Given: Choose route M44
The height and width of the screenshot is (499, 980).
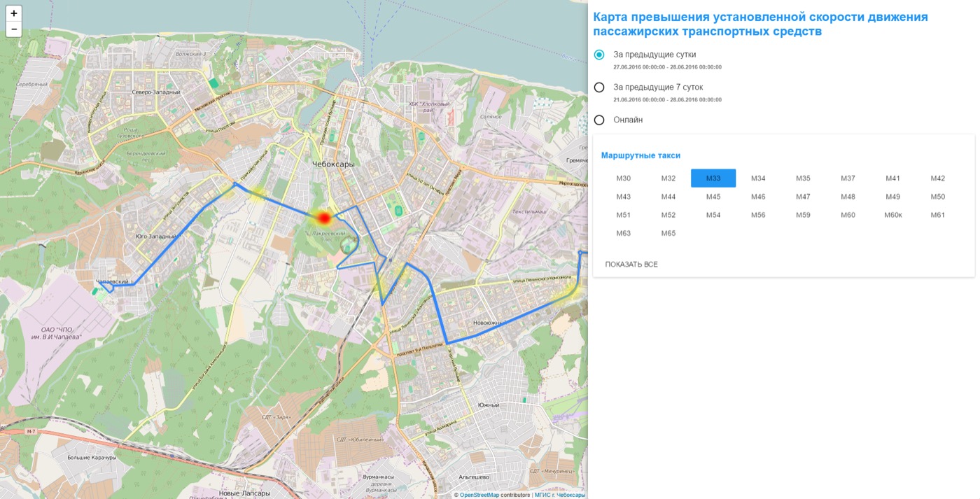Looking at the screenshot, I should 668,197.
